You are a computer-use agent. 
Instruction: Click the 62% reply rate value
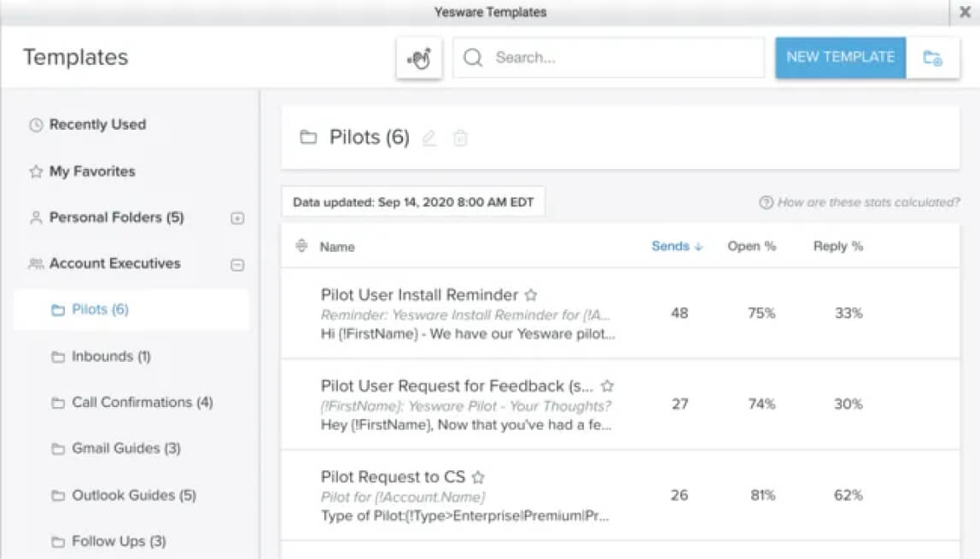(x=849, y=495)
